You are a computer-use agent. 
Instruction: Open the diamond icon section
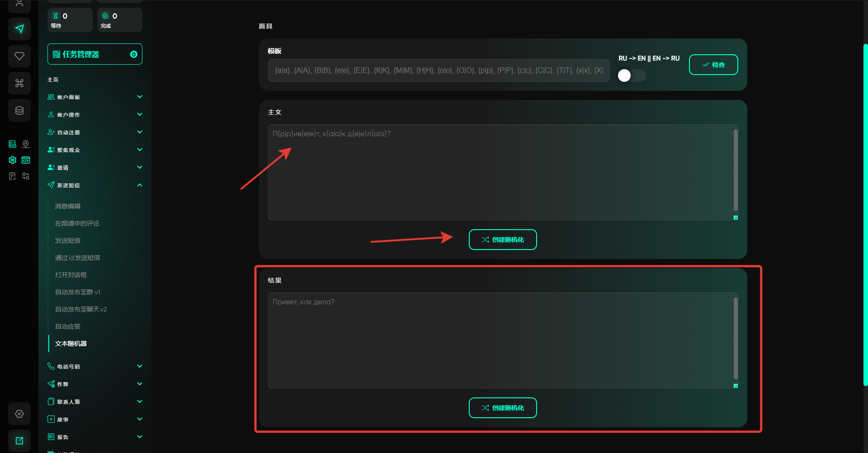pos(19,56)
